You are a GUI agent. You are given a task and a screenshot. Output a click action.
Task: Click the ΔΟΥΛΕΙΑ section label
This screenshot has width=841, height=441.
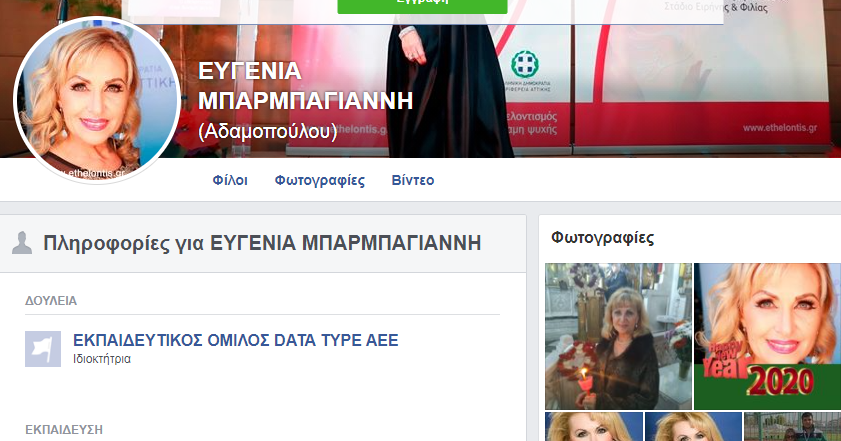click(x=51, y=301)
